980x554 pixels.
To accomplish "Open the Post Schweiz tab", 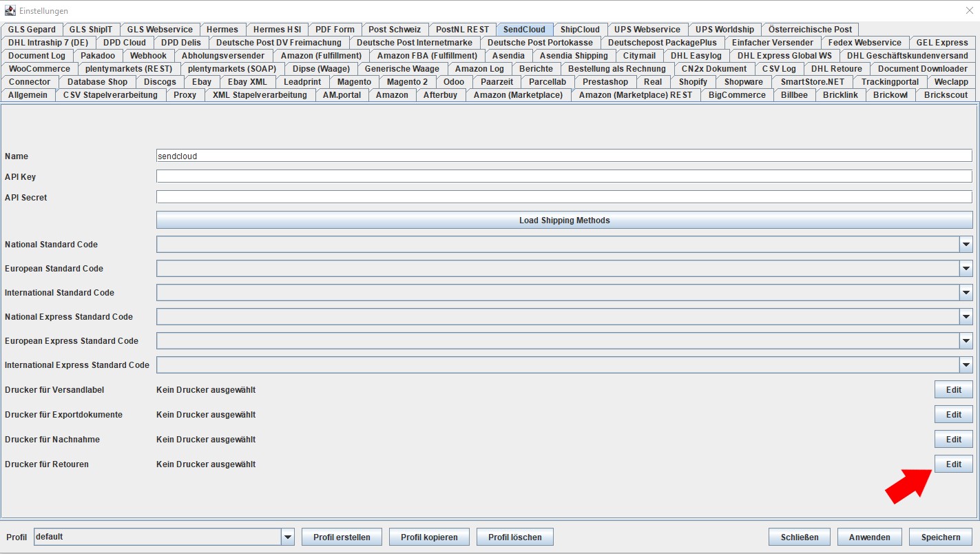I will point(395,30).
